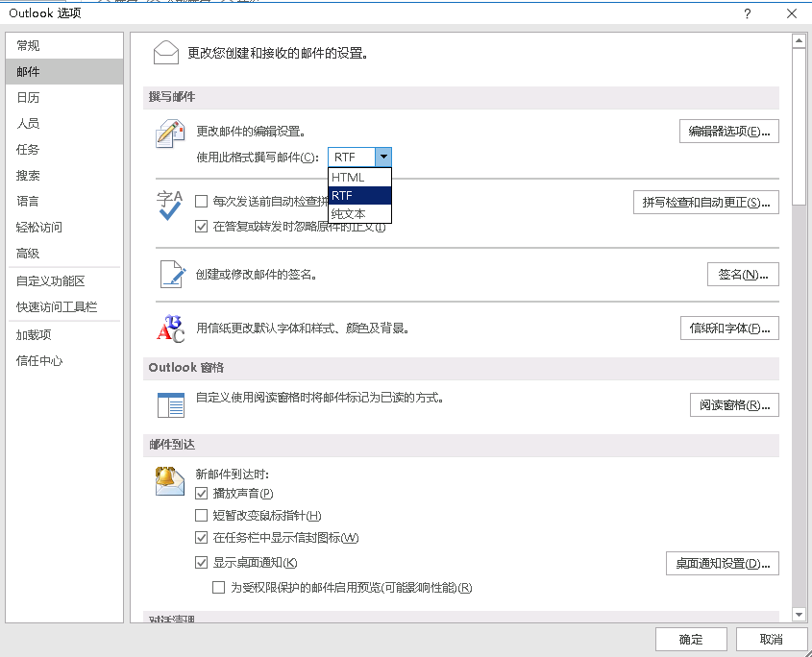812x657 pixels.
Task: Click the spelling check 字A icon
Action: [170, 205]
